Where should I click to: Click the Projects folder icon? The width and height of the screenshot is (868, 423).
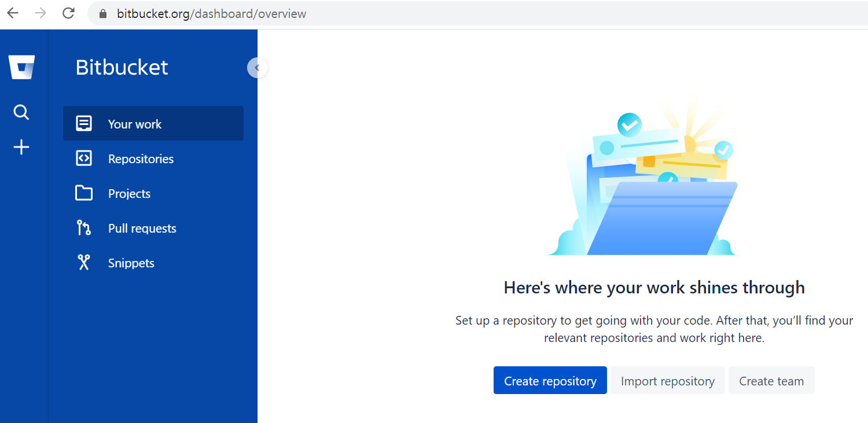(84, 193)
